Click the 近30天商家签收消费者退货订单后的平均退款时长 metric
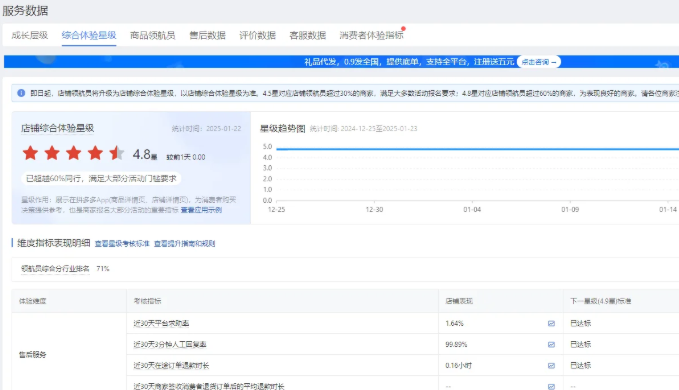The height and width of the screenshot is (390, 679). point(209,386)
